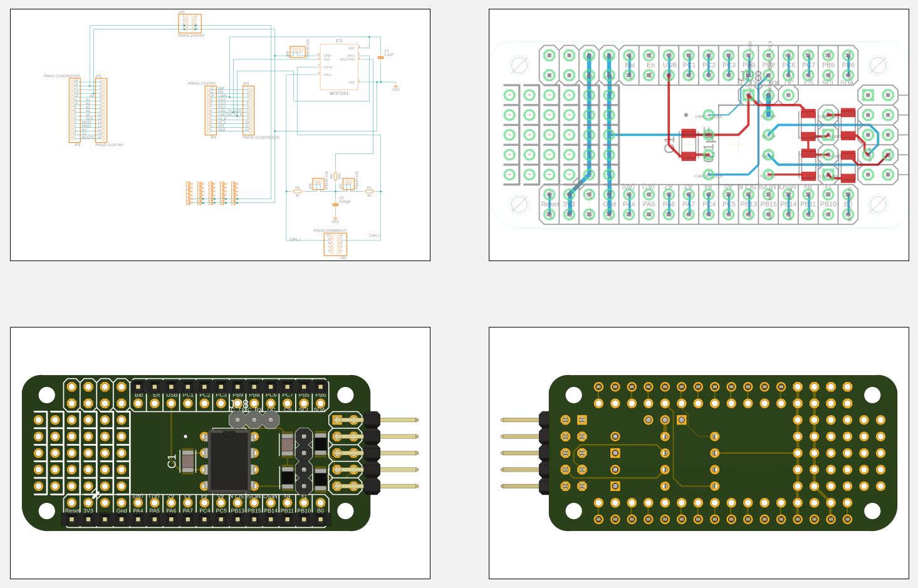
Task: Click top-left mounting hole in board layout
Action: 519,64
